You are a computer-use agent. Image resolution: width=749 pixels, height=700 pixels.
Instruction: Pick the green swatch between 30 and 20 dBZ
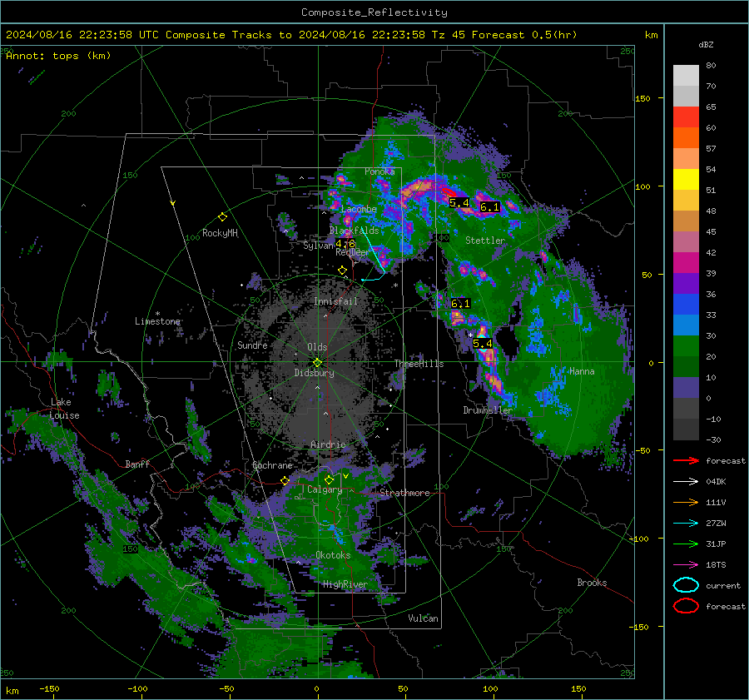coord(686,346)
